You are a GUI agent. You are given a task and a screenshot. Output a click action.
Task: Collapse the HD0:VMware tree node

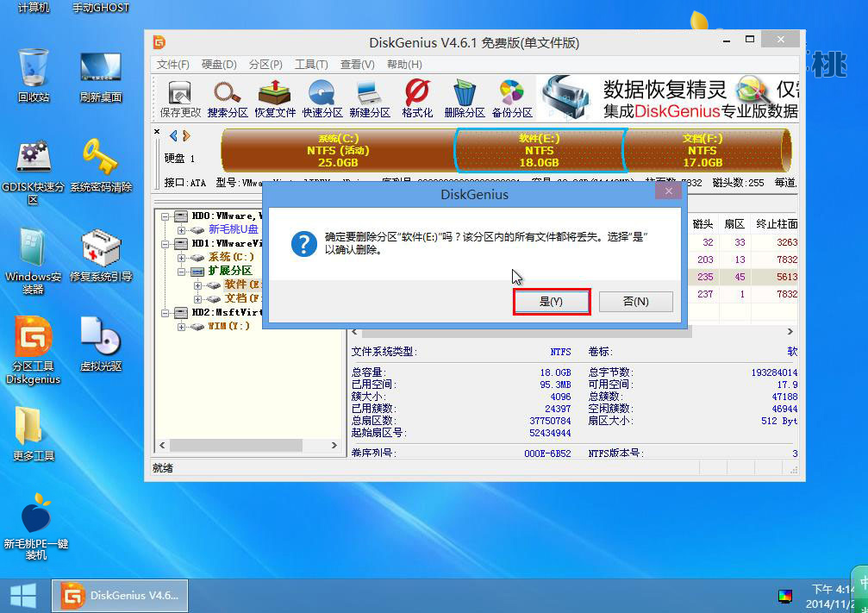point(165,216)
